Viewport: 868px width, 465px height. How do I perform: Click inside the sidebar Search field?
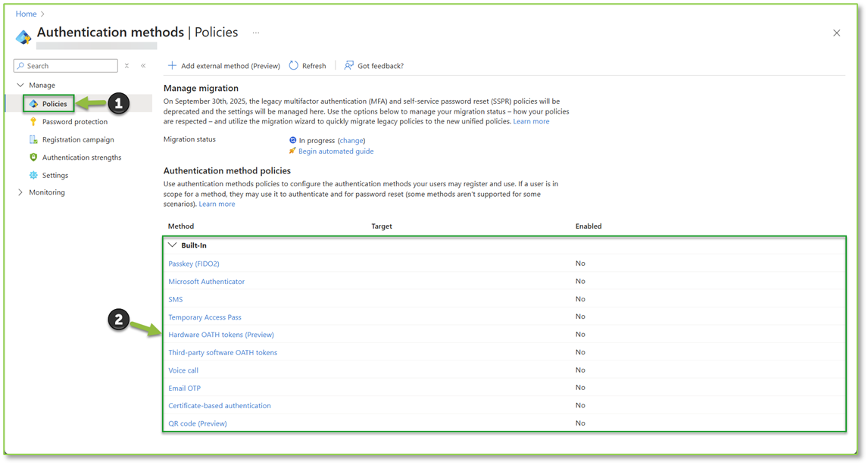click(64, 66)
